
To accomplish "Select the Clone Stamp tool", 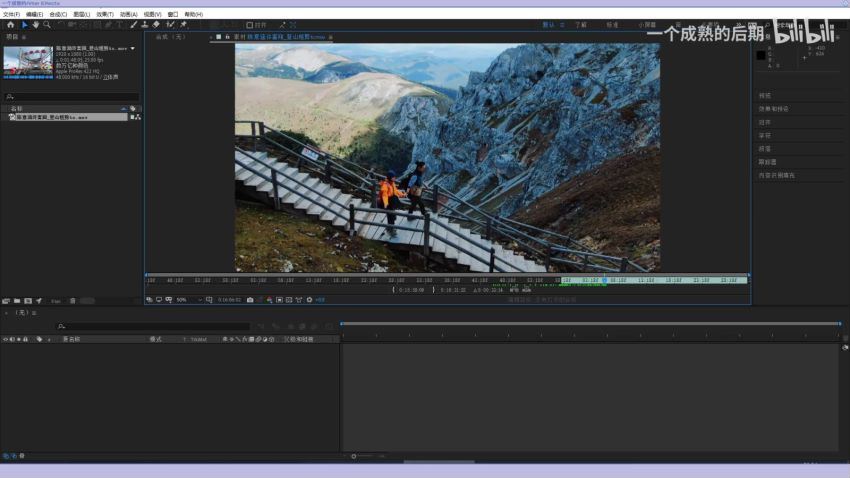I will pyautogui.click(x=145, y=25).
